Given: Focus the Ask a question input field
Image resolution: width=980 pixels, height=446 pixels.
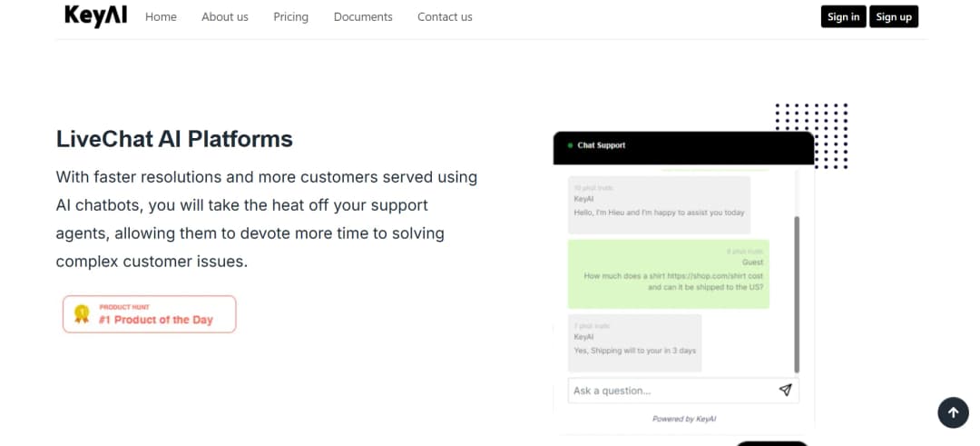Looking at the screenshot, I should [x=670, y=391].
